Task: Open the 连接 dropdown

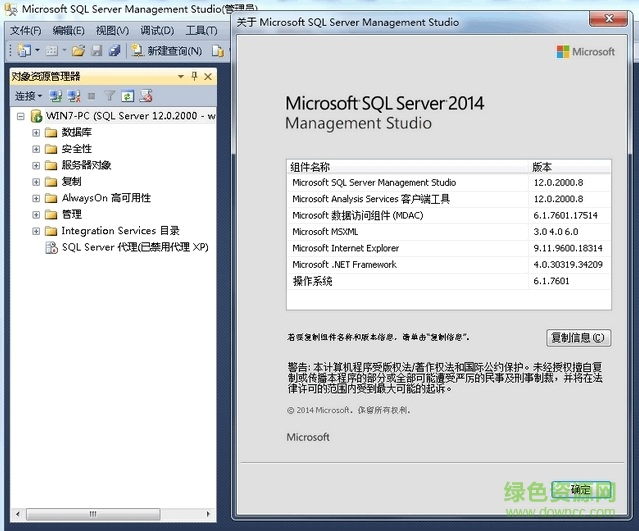Action: coord(28,96)
